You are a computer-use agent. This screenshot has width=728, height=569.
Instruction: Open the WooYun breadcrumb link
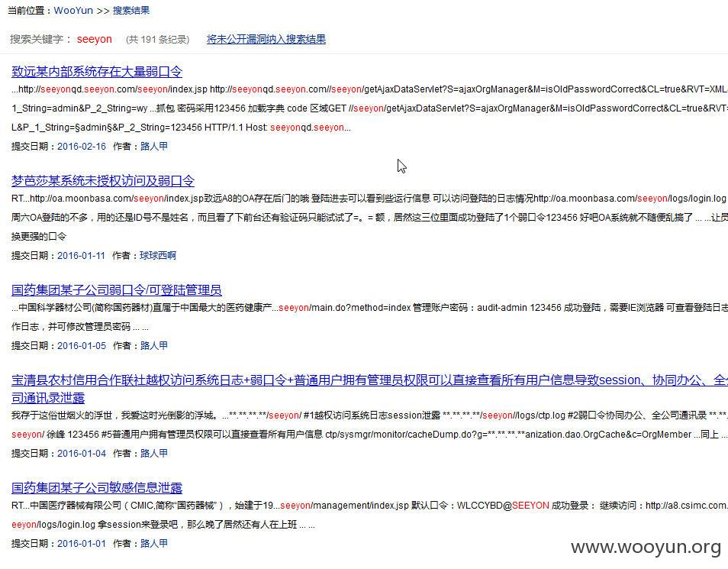click(73, 10)
